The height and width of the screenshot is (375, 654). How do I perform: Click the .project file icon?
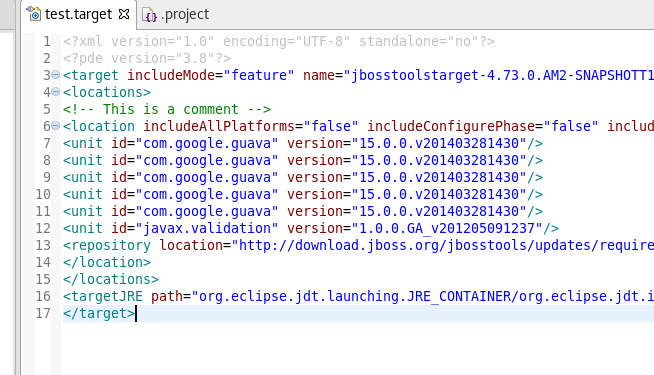click(x=149, y=15)
